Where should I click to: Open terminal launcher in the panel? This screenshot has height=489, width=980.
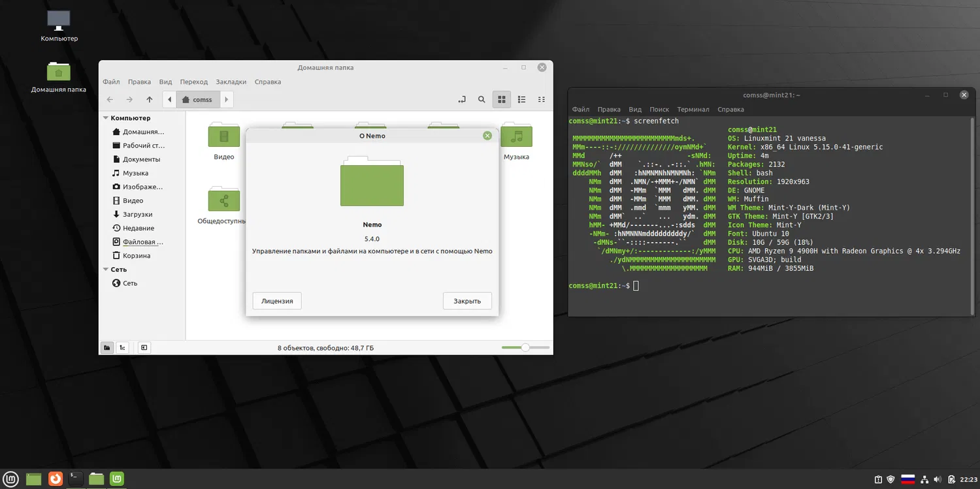pos(76,479)
